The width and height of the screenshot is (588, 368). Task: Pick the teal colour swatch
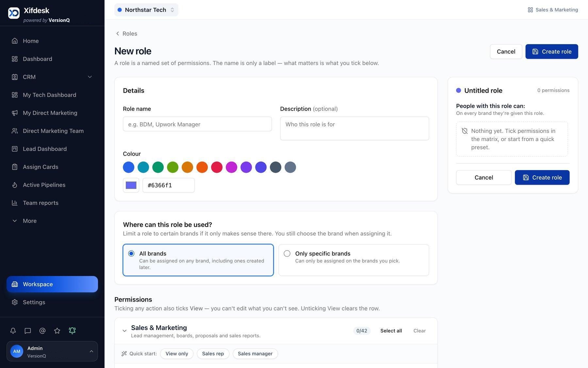[x=143, y=167]
